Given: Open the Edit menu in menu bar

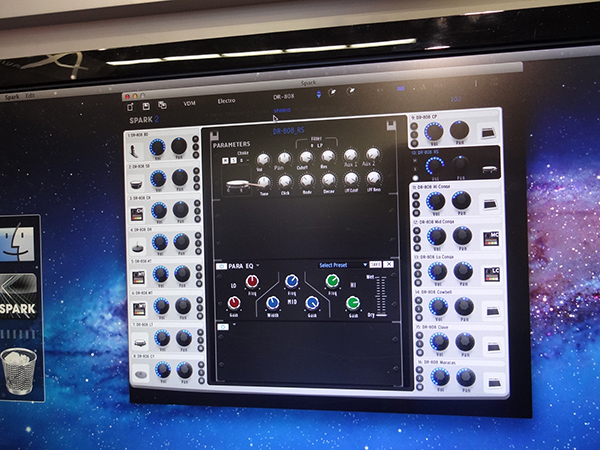Looking at the screenshot, I should point(30,96).
